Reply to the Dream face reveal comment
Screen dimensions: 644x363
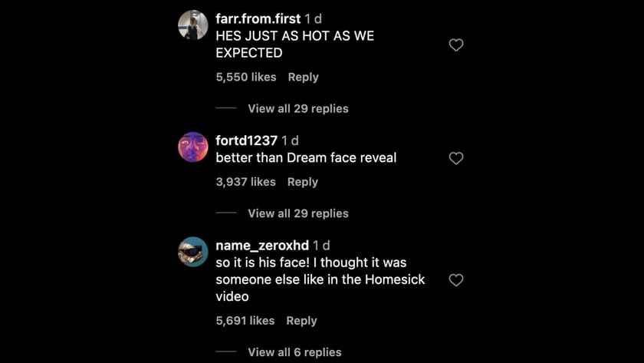[x=302, y=182]
